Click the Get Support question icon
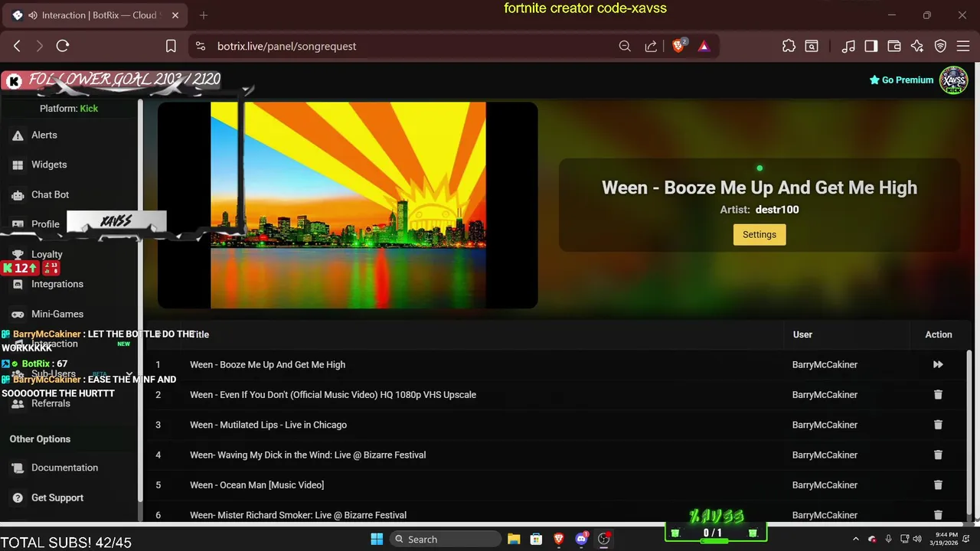 [x=18, y=497]
